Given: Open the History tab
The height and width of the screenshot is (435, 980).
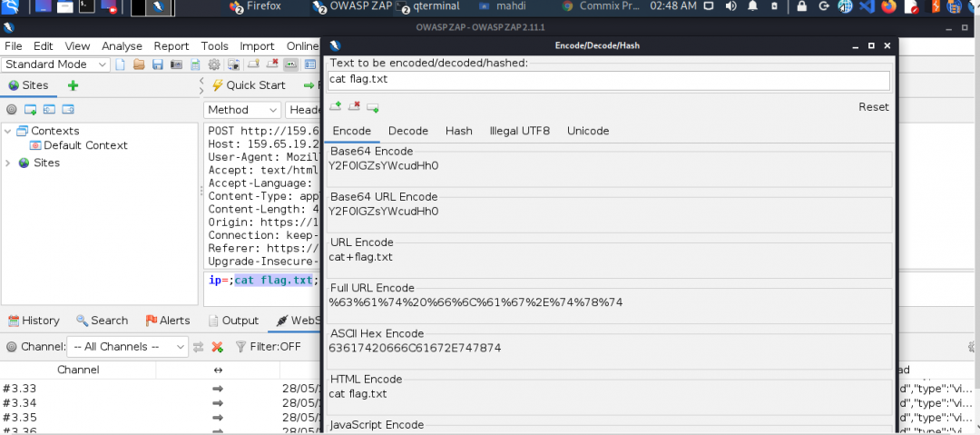Looking at the screenshot, I should [34, 321].
